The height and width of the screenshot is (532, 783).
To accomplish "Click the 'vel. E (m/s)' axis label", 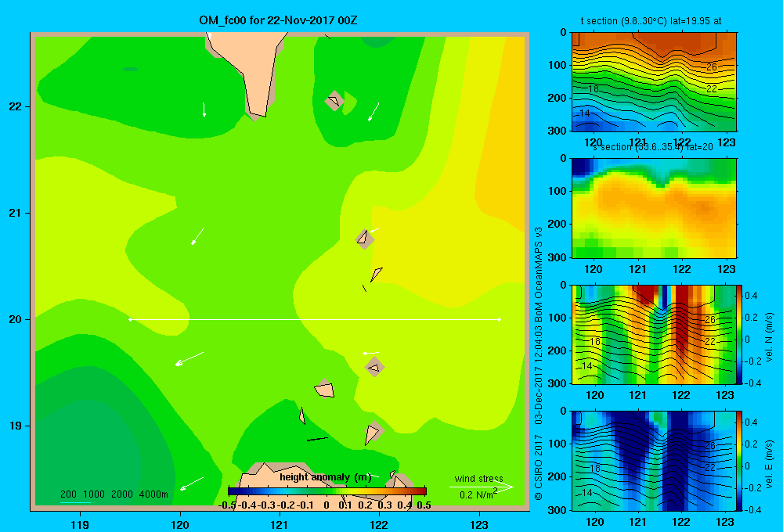I will pyautogui.click(x=769, y=464).
